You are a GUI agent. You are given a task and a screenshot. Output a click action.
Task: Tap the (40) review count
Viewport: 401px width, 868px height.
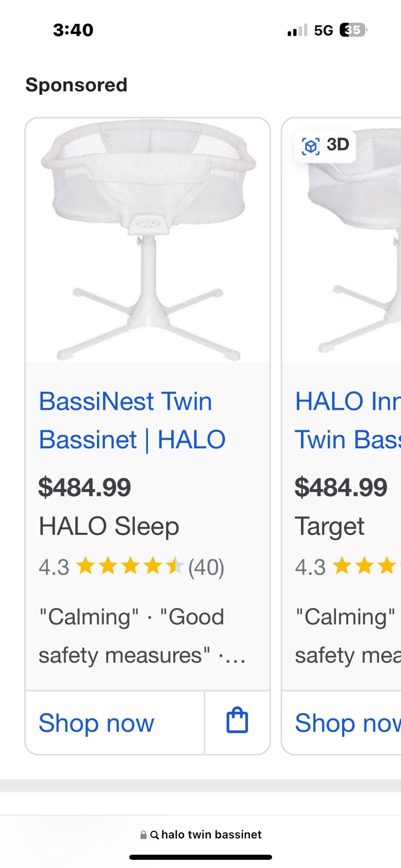pos(206,567)
